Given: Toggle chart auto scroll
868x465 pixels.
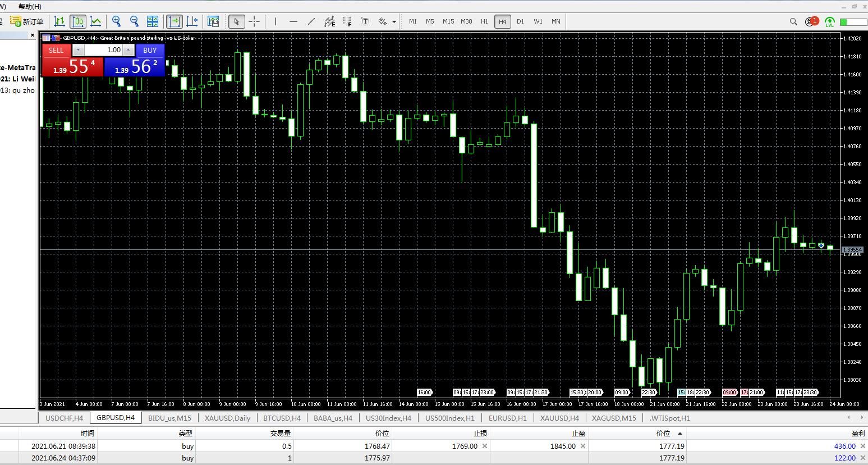Looking at the screenshot, I should 174,21.
